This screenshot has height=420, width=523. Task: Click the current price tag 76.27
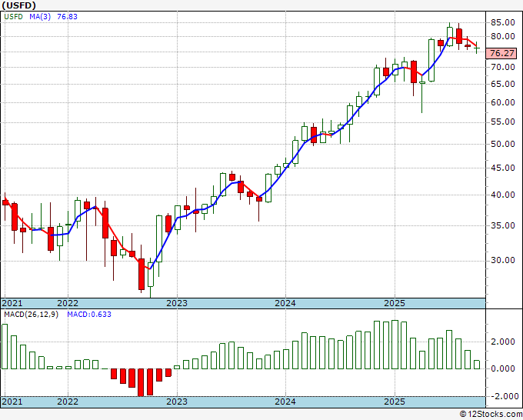click(502, 53)
